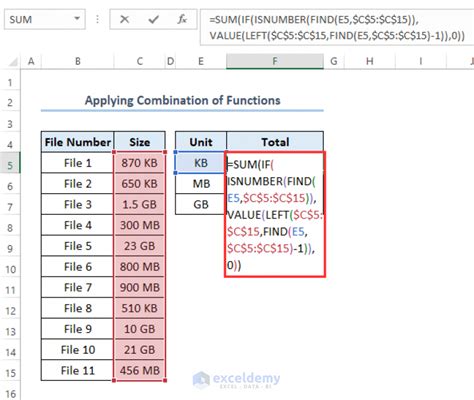Select column F header
474x400 pixels.
(x=275, y=61)
